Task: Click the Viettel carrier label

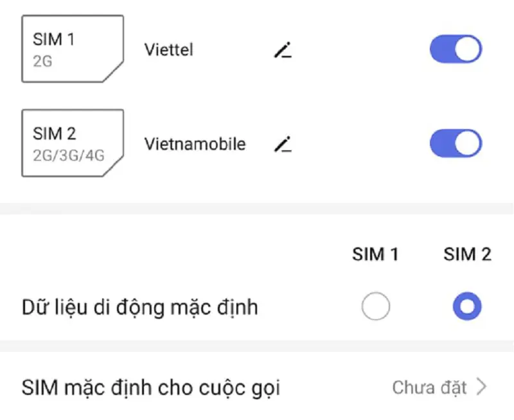Action: [x=168, y=49]
